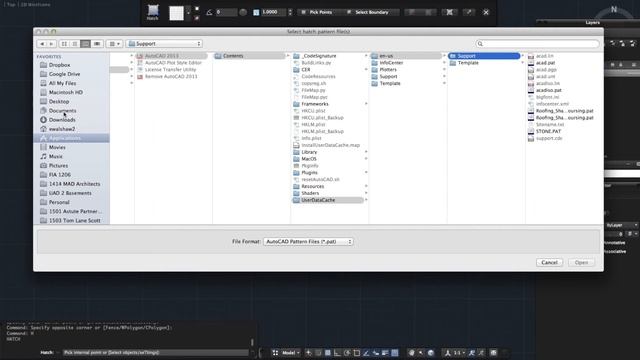Toggle ortho mode in status bar
Viewport: 640px width, 360px height.
pos(337,353)
